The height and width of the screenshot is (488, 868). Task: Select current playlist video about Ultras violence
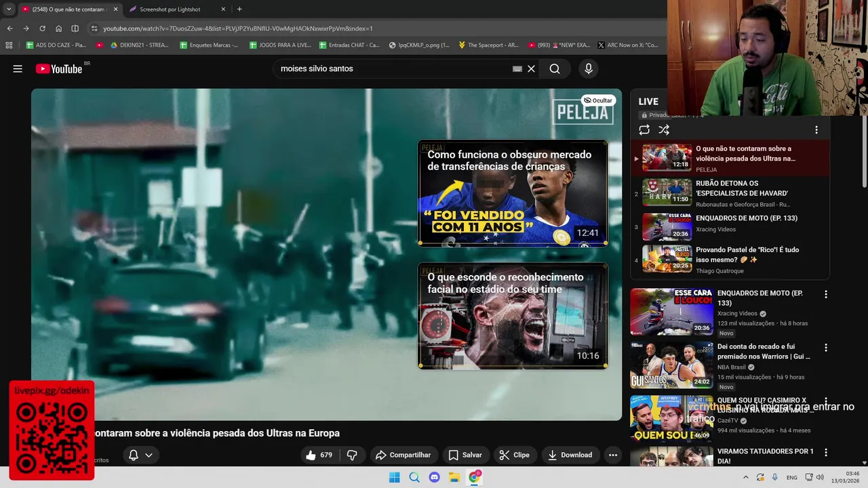point(730,158)
